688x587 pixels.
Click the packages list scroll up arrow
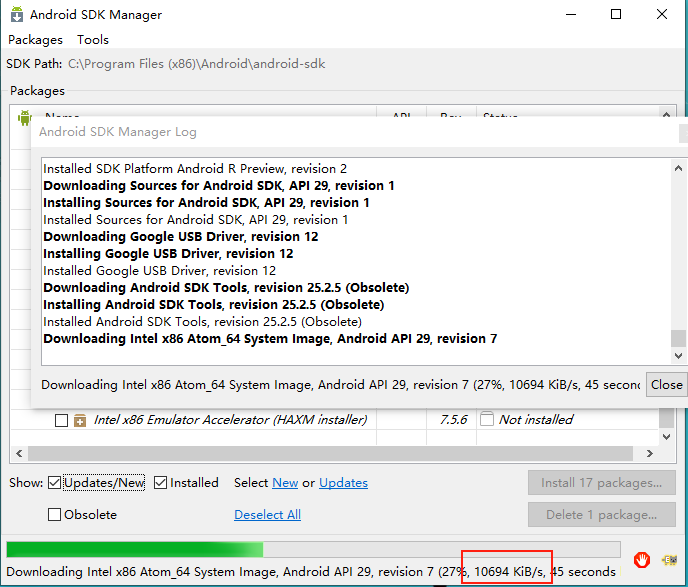pyautogui.click(x=666, y=114)
